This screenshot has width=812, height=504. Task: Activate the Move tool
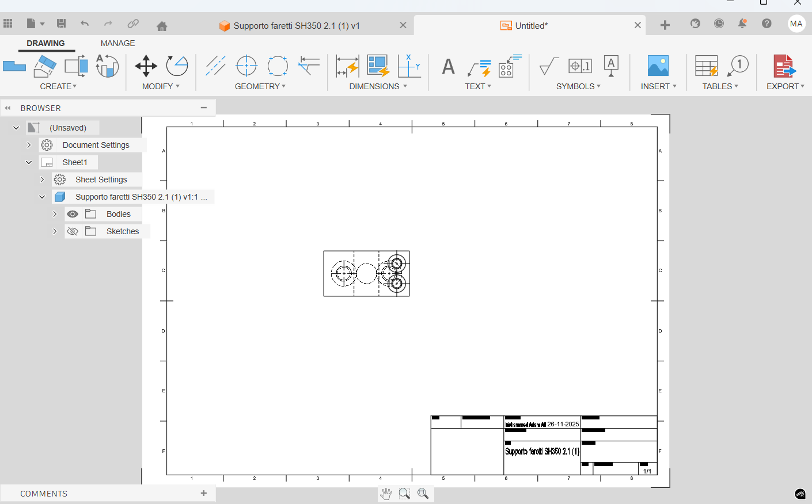click(x=146, y=66)
